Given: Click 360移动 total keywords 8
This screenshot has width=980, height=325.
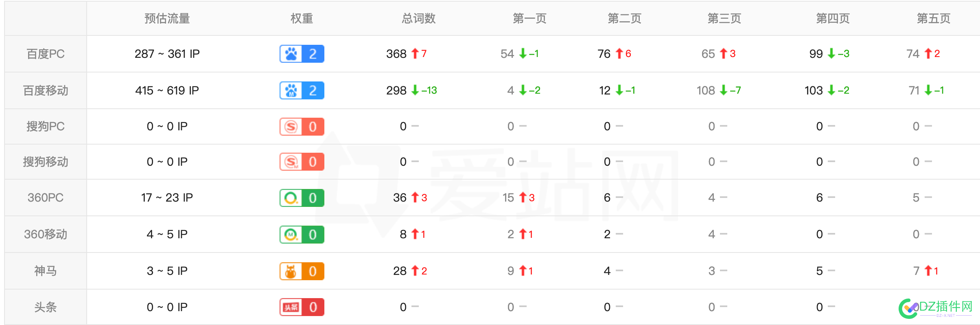Looking at the screenshot, I should pos(403,234).
